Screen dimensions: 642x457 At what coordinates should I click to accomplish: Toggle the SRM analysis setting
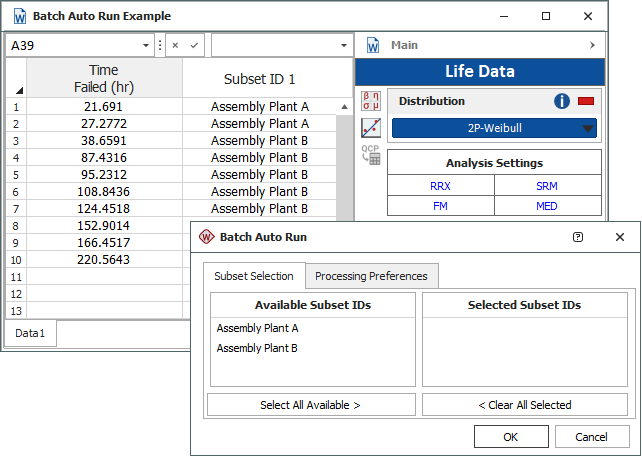[x=547, y=185]
